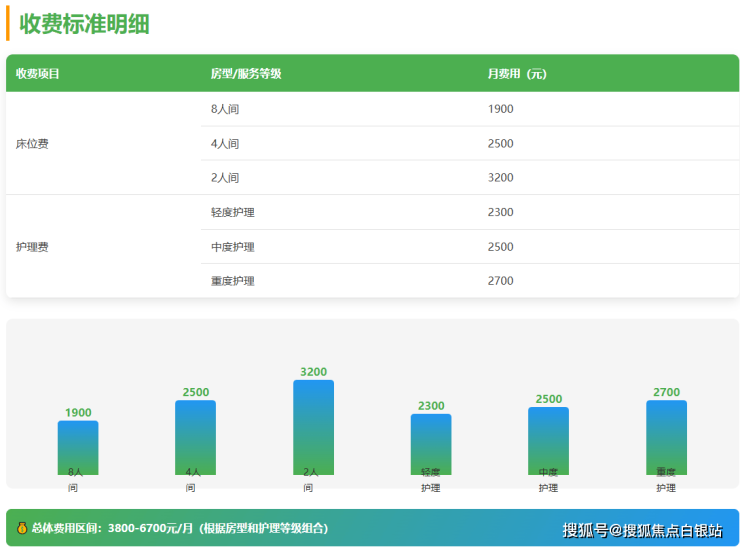Select the 收费项目 column header
740x547 pixels.
[x=38, y=74]
